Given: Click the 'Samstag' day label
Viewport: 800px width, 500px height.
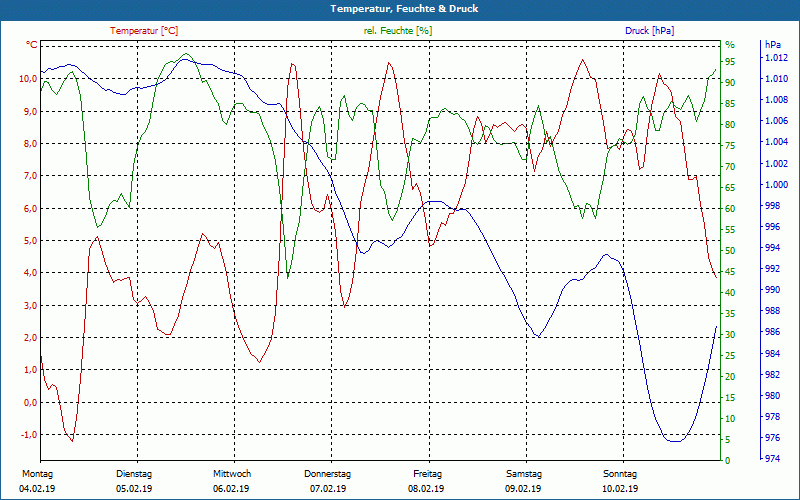Looking at the screenshot, I should (524, 474).
